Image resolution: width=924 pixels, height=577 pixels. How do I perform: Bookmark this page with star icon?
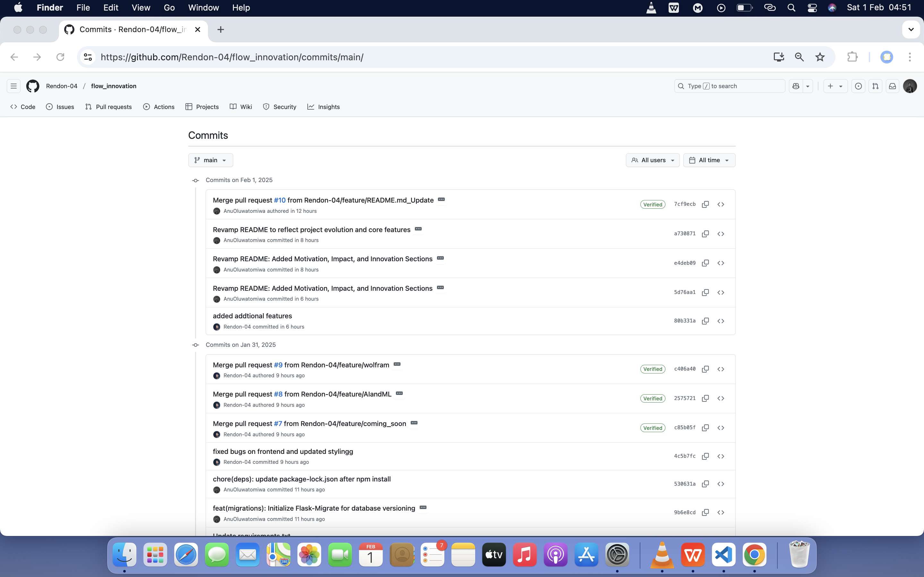pos(820,57)
